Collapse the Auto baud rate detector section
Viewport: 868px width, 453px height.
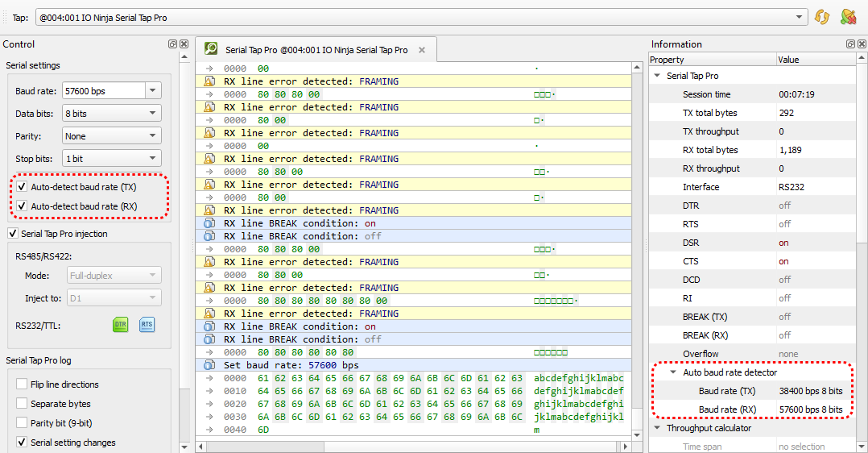(x=674, y=373)
